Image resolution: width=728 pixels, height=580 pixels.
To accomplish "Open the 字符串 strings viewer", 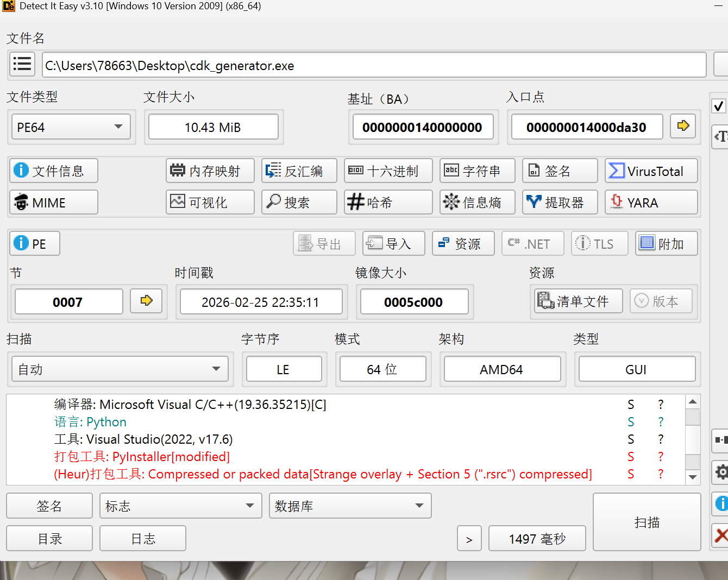I will coord(478,171).
